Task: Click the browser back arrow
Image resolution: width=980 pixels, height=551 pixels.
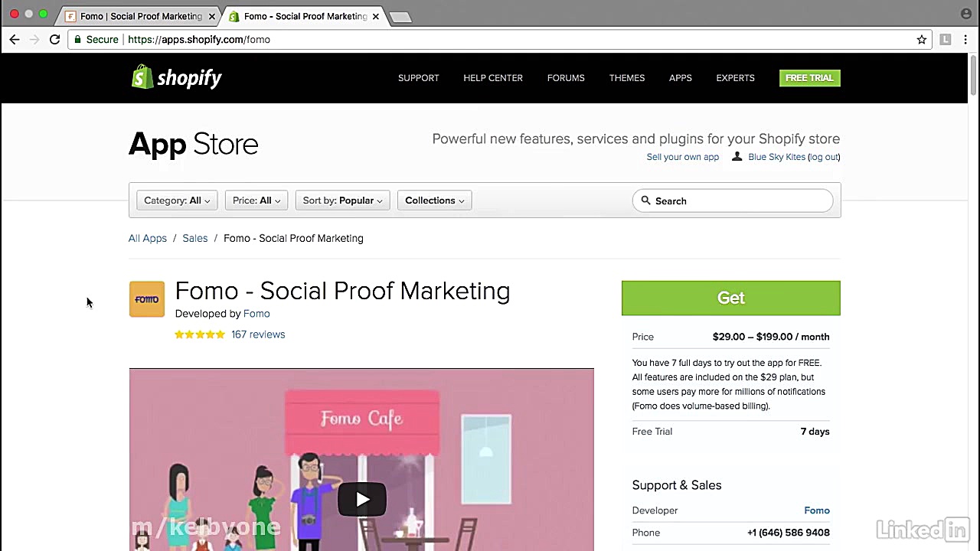Action: pos(15,39)
